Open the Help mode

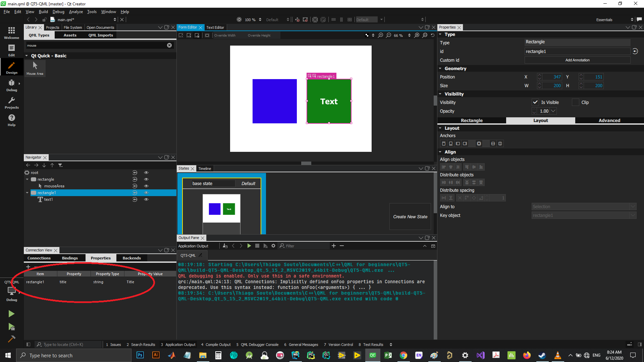point(11,120)
